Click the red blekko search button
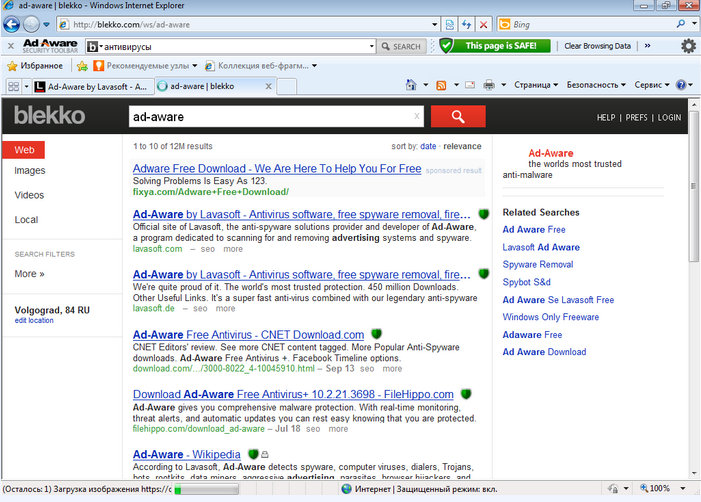Screen dimensions: 701x502 tap(458, 116)
